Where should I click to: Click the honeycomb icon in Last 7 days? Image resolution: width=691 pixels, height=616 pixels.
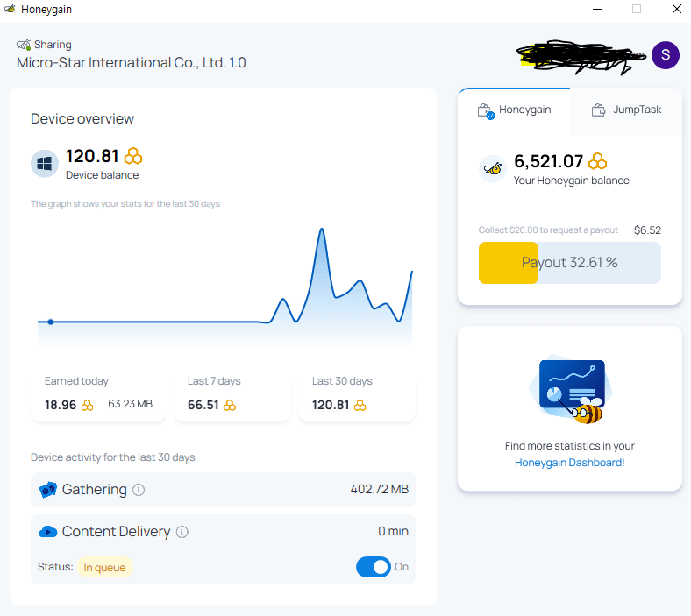(x=230, y=406)
